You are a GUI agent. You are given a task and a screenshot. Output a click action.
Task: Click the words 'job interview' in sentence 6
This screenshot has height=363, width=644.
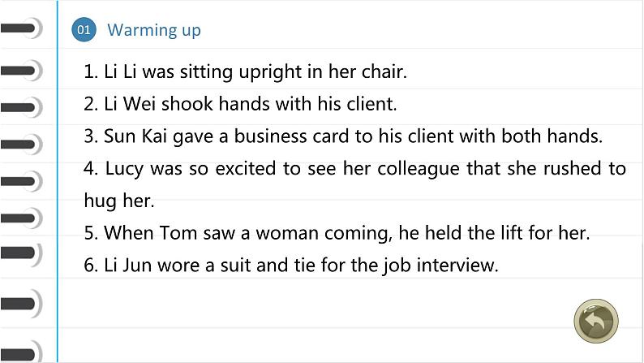click(x=440, y=266)
